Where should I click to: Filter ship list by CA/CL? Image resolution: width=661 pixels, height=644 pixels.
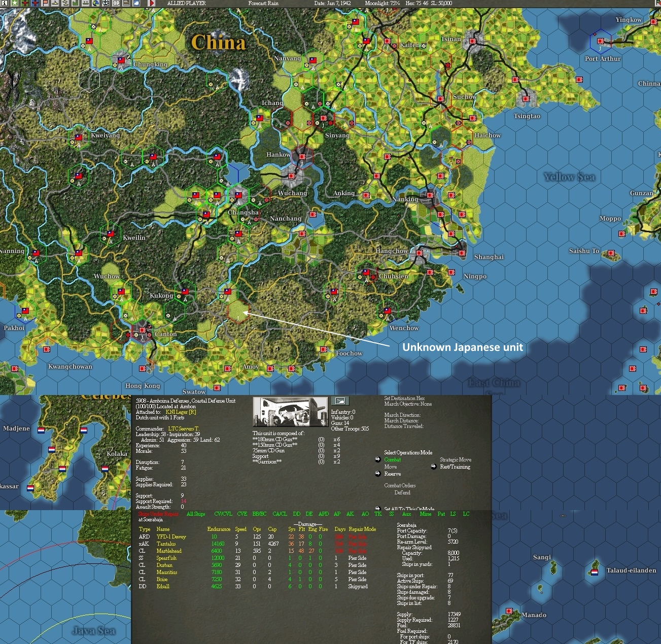pos(280,514)
